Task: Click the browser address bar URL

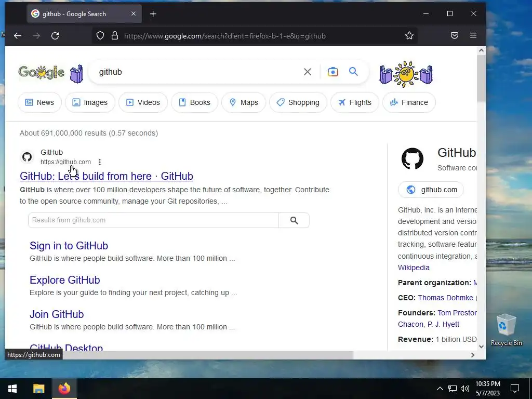Action: click(224, 36)
